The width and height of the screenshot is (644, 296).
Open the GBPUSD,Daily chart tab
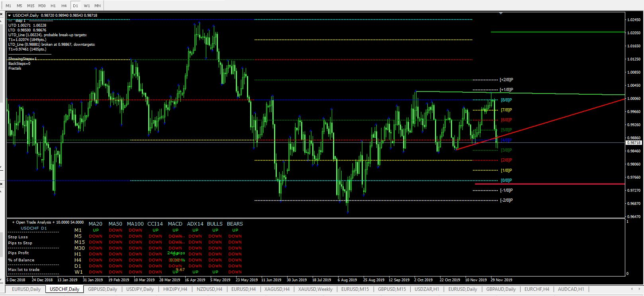103,289
